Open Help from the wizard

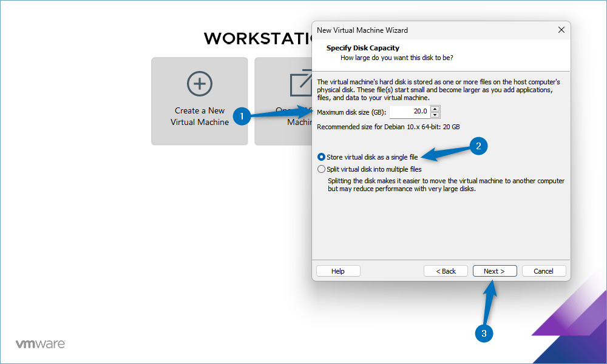click(338, 271)
